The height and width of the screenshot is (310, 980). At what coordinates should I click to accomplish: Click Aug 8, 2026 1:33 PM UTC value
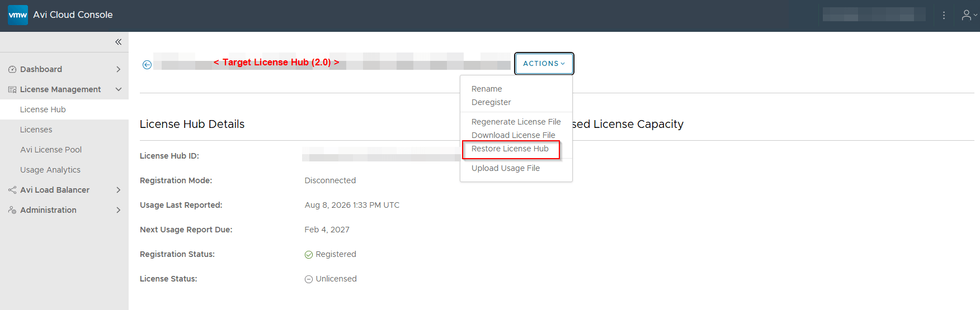352,205
